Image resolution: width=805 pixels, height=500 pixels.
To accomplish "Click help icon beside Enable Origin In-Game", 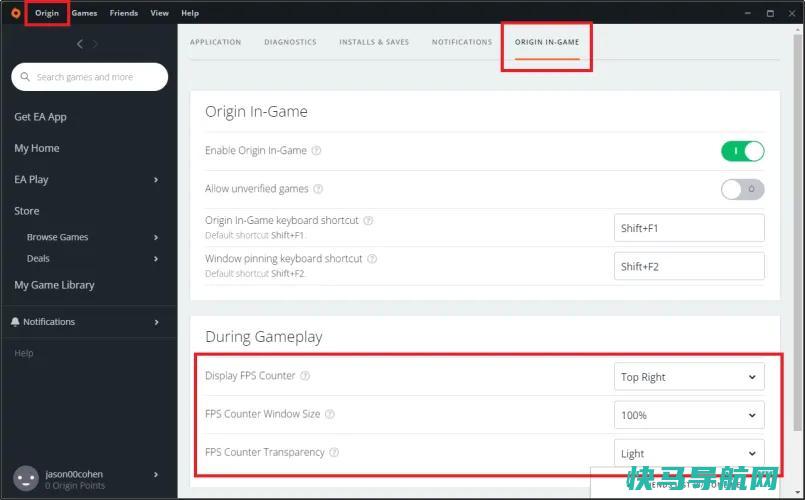I will click(x=316, y=150).
